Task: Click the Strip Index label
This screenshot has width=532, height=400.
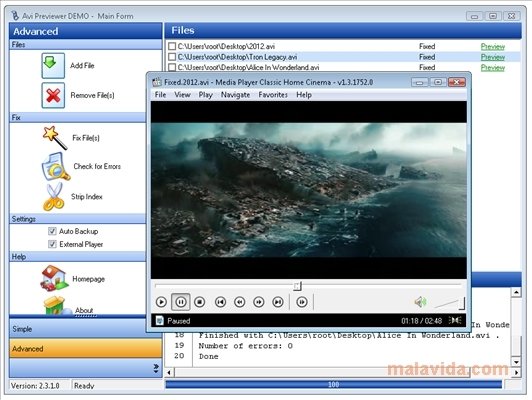Action: (87, 196)
